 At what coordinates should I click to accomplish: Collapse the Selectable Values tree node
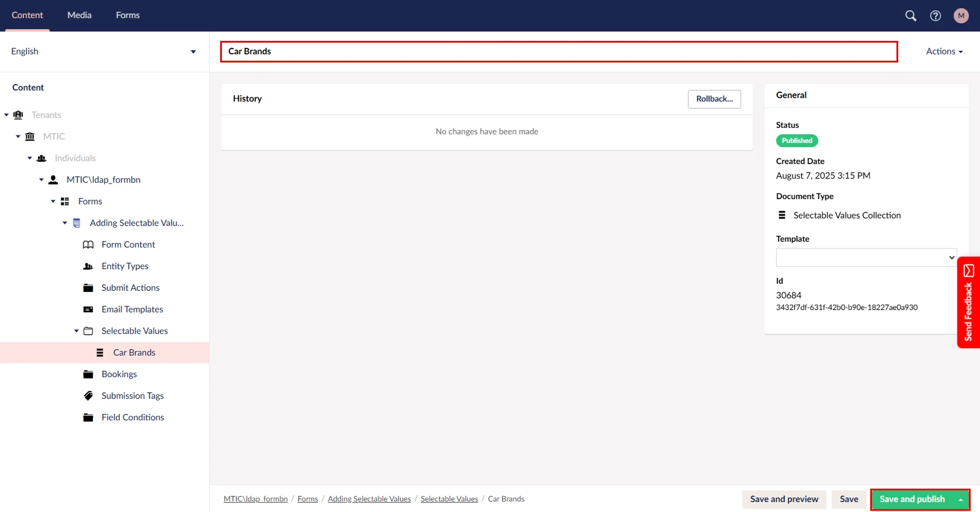point(77,331)
